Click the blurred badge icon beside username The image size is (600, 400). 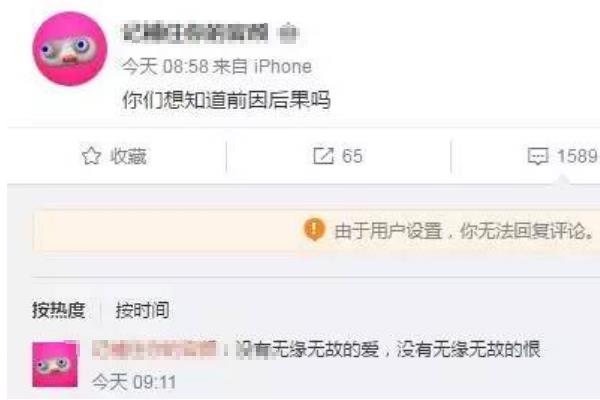pyautogui.click(x=288, y=33)
